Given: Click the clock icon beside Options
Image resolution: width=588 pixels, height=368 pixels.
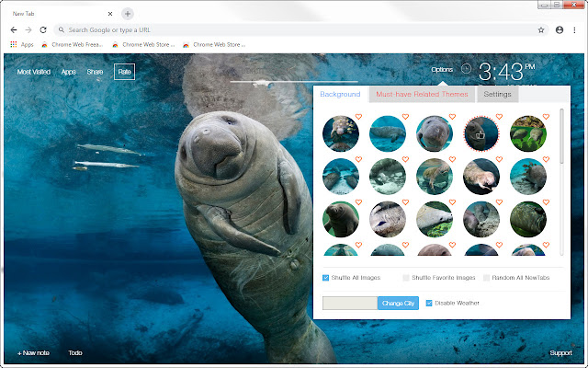Looking at the screenshot, I should click(x=466, y=69).
